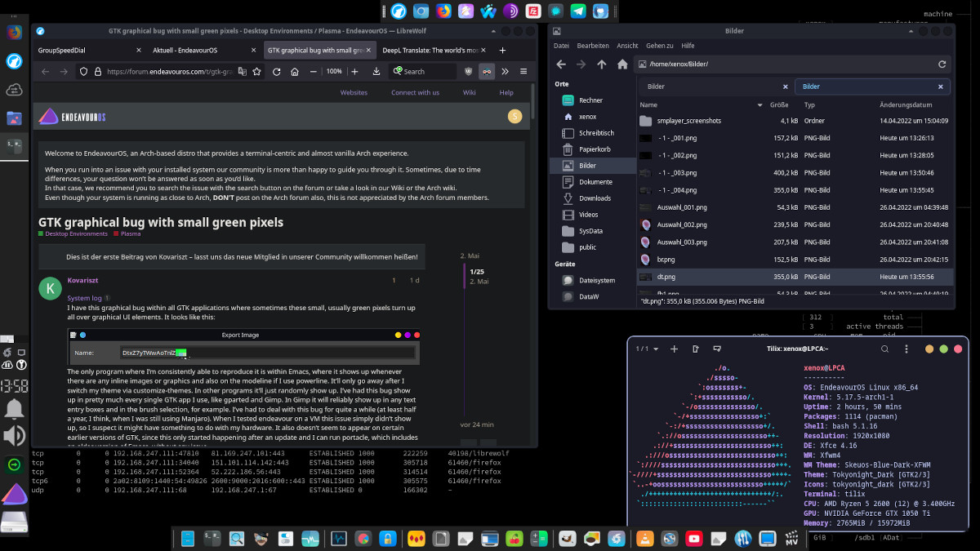Screen dimensions: 980x551
Task: Reload the page in LibreWolf
Action: click(277, 72)
